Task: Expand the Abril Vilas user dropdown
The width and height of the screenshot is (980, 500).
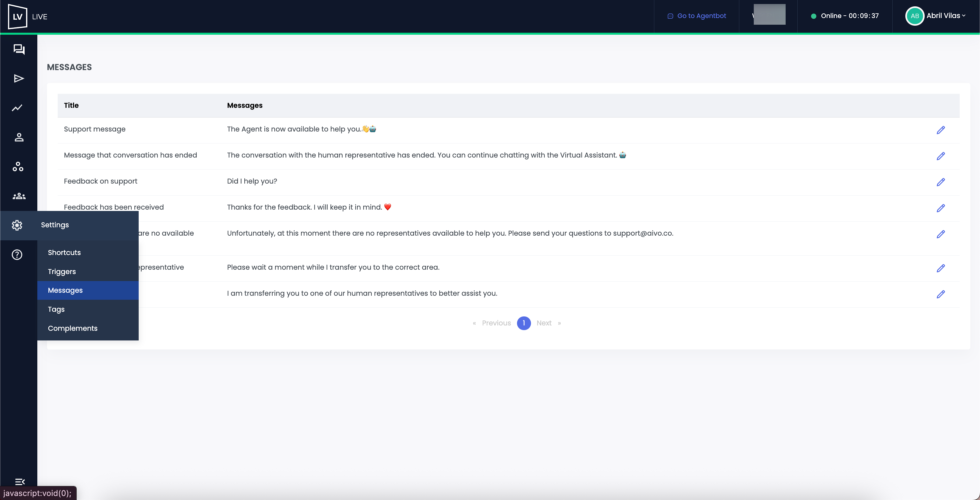Action: [945, 16]
